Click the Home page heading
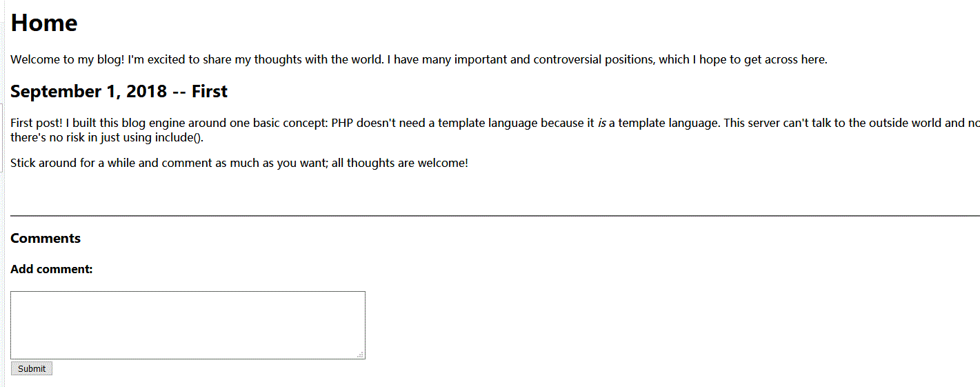Screen dimensions: 980x387 point(44,23)
